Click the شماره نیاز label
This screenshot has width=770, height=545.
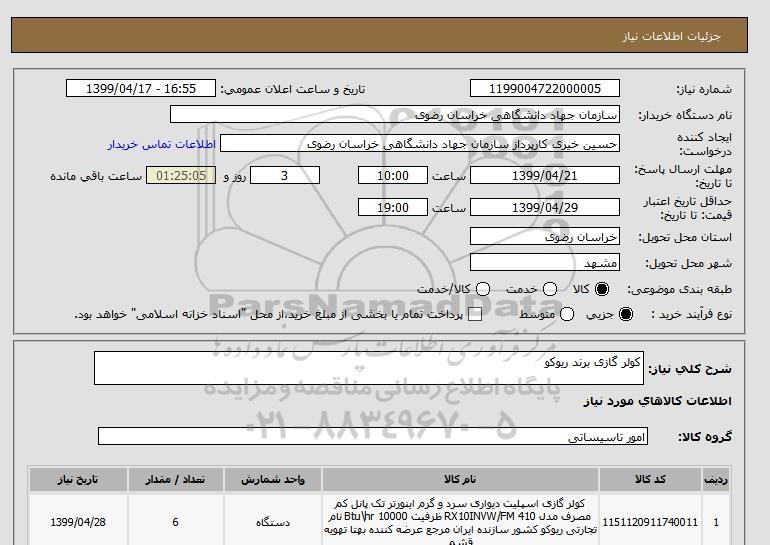[x=704, y=89]
